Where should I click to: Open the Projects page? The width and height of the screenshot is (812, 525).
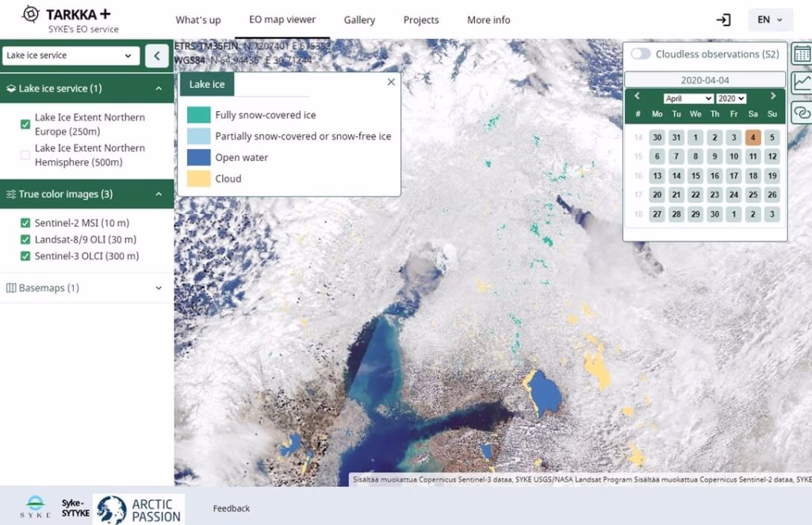coord(421,20)
